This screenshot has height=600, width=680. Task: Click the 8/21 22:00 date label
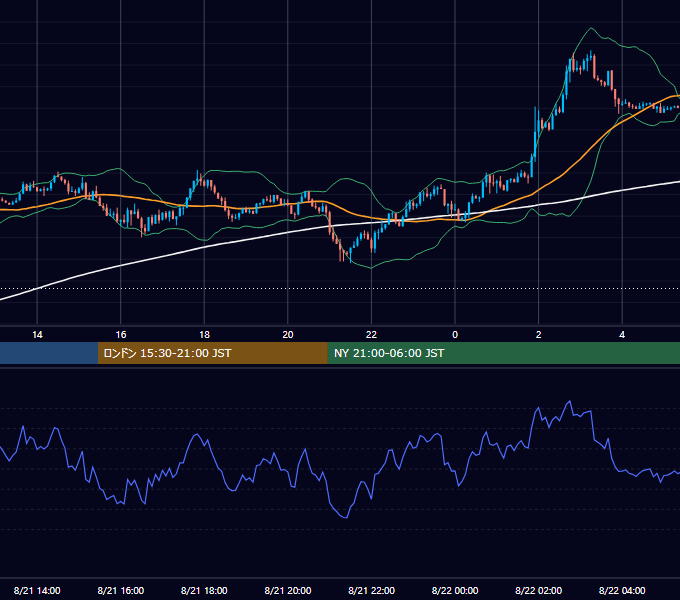coord(371,590)
